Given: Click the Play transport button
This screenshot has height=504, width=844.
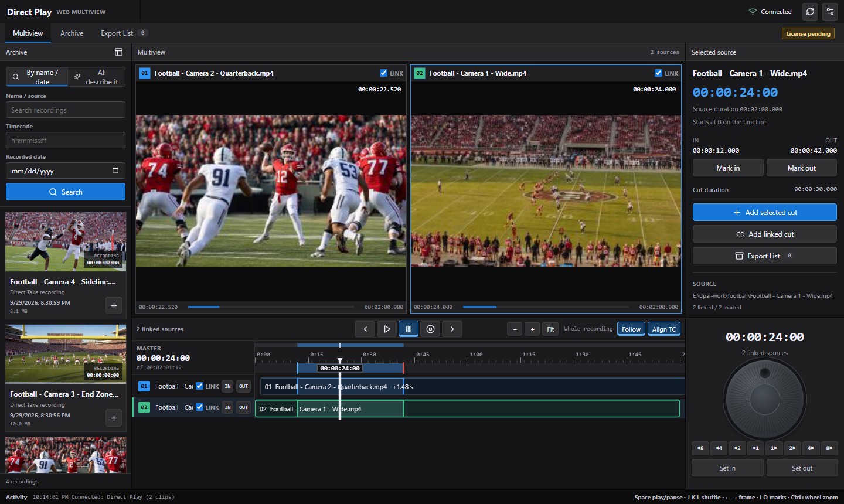Looking at the screenshot, I should pos(387,329).
